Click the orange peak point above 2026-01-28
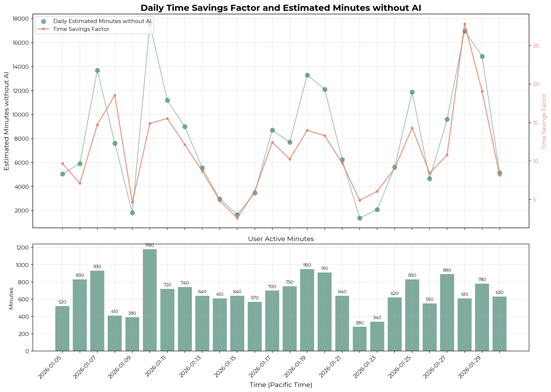This screenshot has width=551, height=392. (465, 24)
